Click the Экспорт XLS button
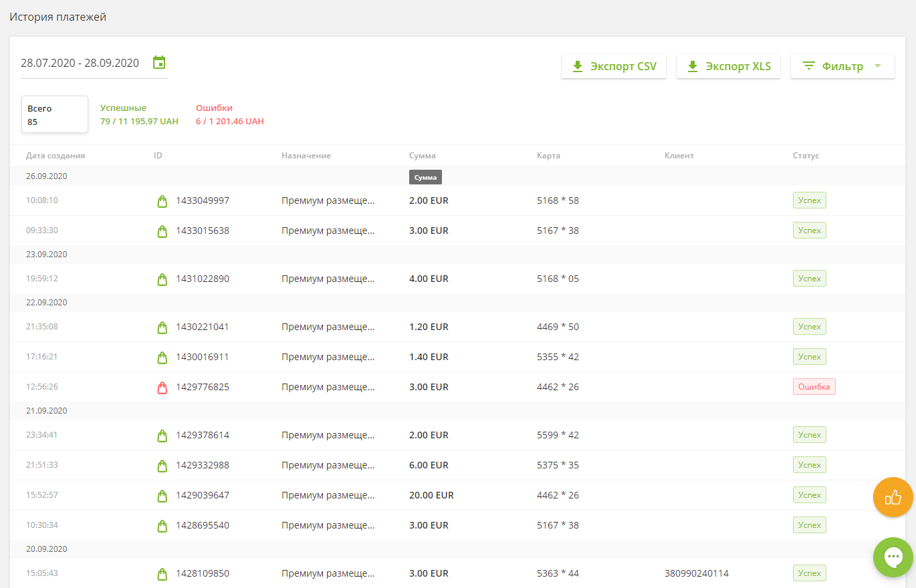The width and height of the screenshot is (916, 588). 728,66
